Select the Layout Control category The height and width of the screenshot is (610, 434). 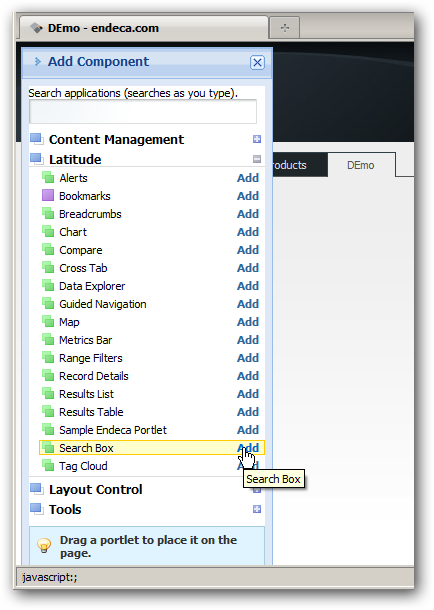point(95,489)
